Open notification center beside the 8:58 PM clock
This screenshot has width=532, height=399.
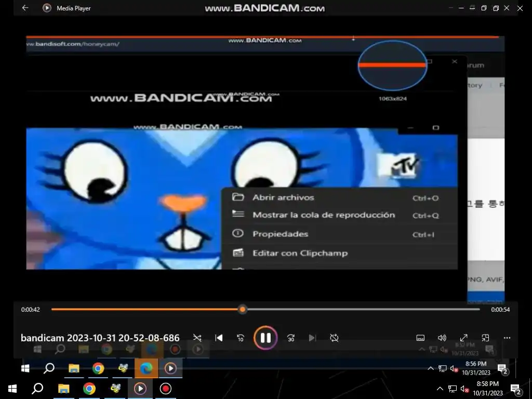point(515,389)
